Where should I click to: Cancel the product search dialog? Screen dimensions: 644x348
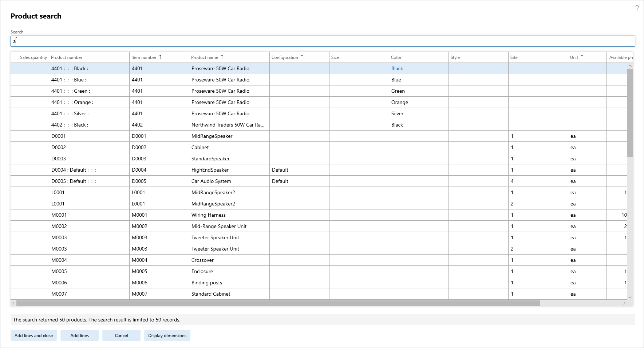tap(121, 335)
